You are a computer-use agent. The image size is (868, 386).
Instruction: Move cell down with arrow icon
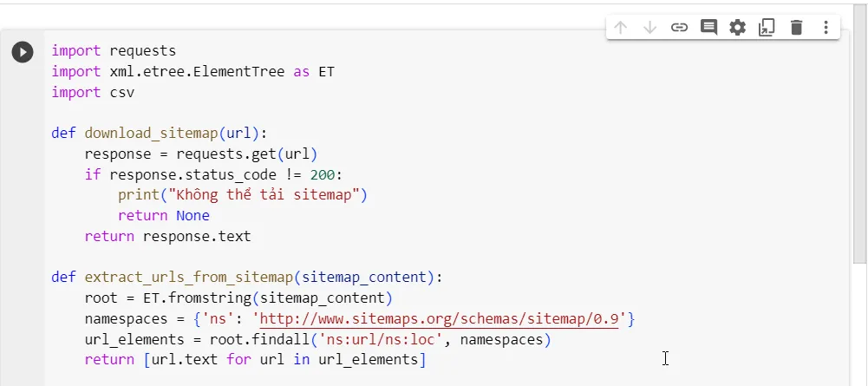[x=649, y=28]
